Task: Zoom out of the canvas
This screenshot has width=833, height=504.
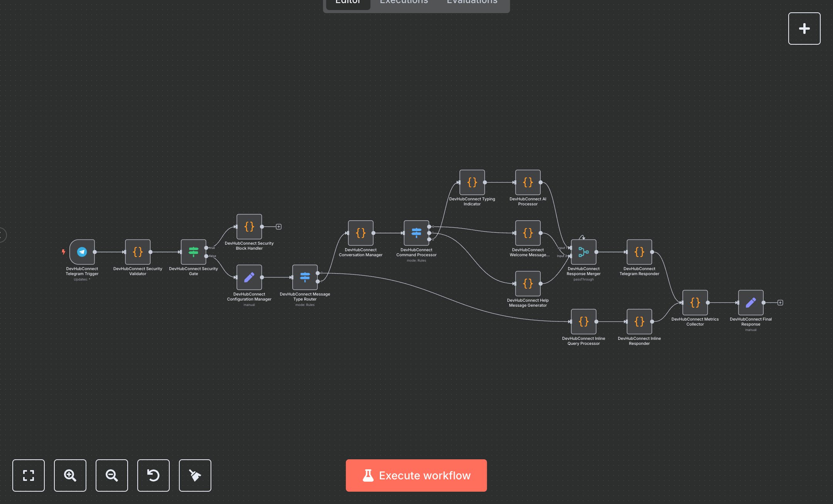Action: click(112, 475)
